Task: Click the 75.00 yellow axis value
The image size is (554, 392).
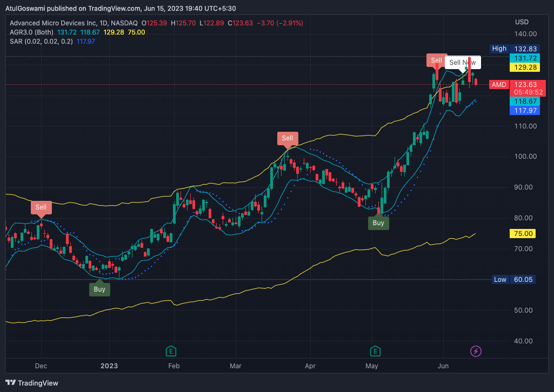Action: click(x=523, y=234)
